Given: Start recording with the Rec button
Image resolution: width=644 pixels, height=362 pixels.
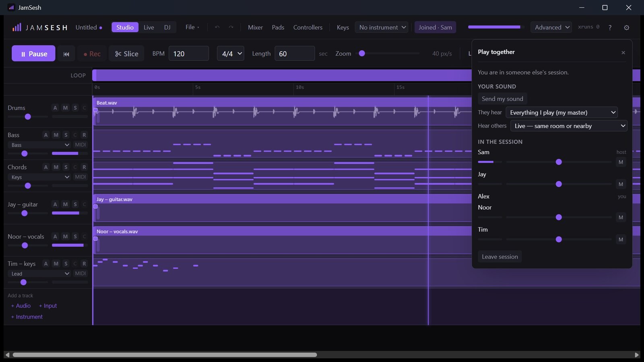Looking at the screenshot, I should click(92, 53).
